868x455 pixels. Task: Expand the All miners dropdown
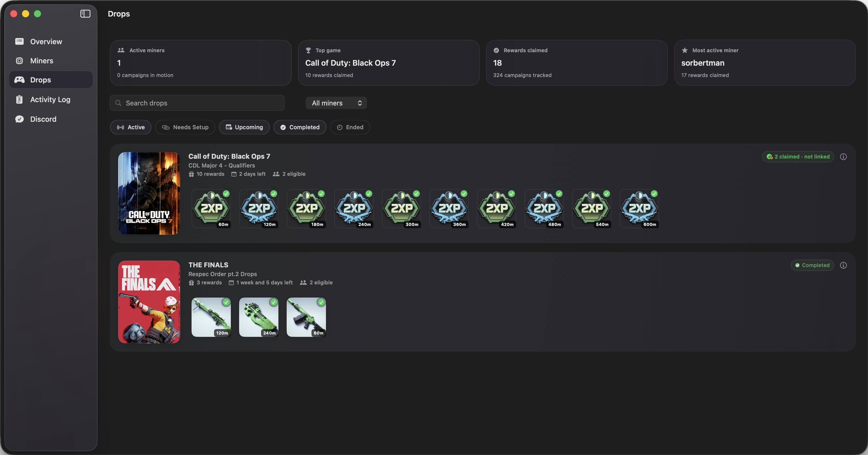336,103
